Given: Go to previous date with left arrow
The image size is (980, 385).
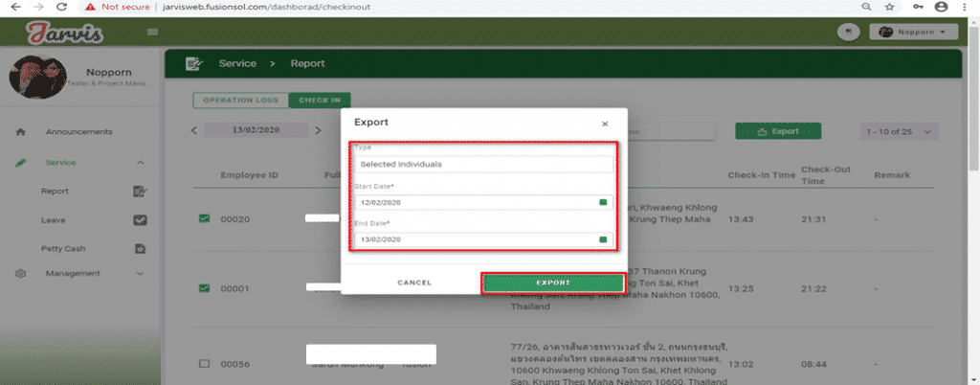Looking at the screenshot, I should pos(194,130).
